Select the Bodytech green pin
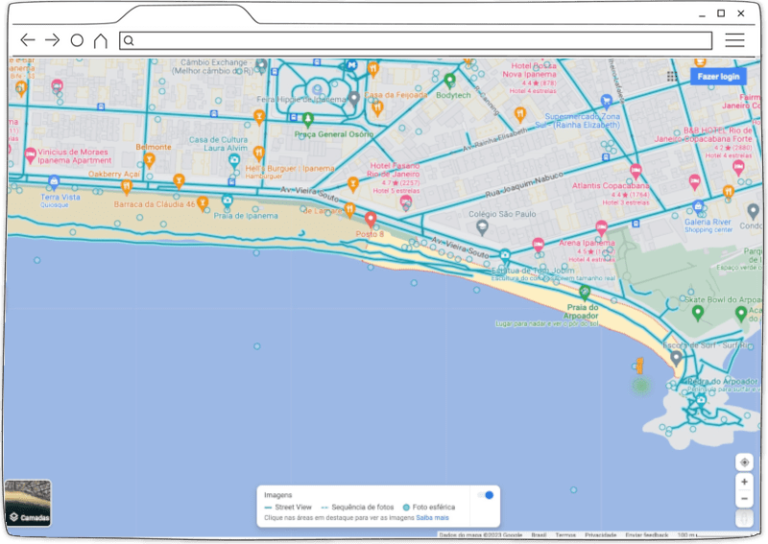Image resolution: width=768 pixels, height=544 pixels. [x=450, y=80]
